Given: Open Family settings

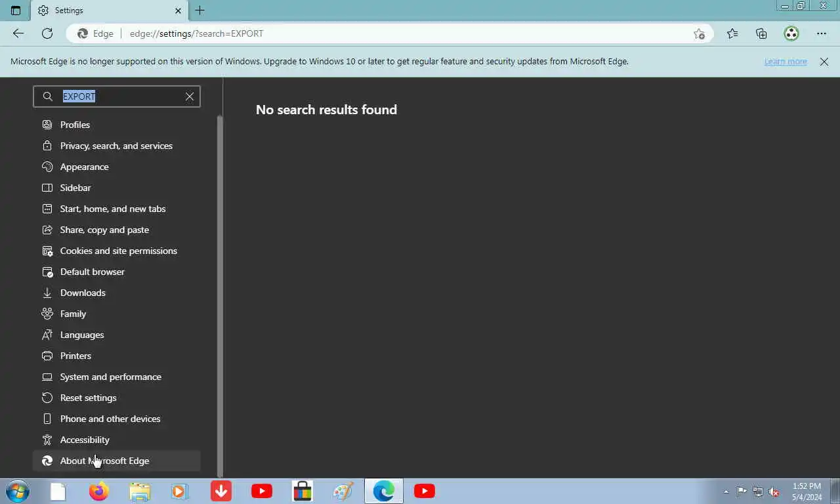Looking at the screenshot, I should pos(117,314).
